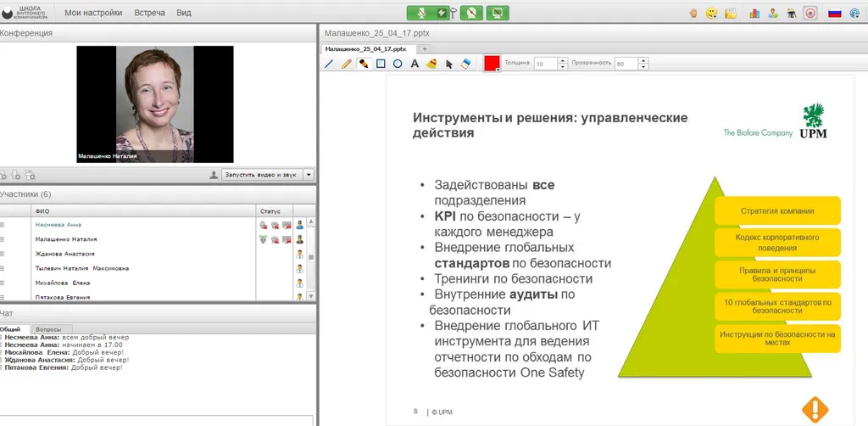The height and width of the screenshot is (426, 868).
Task: Pick the eraser tool in whiteboard toolbar
Action: point(465,64)
